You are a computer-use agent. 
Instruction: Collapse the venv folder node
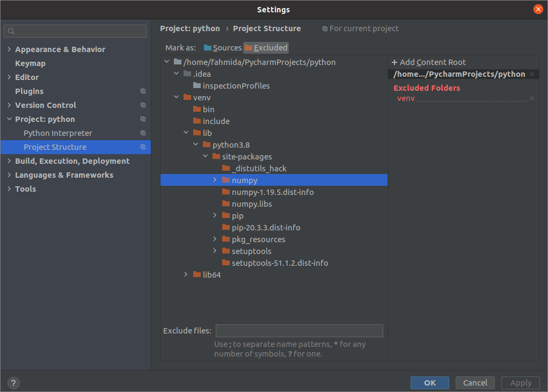[x=176, y=97]
